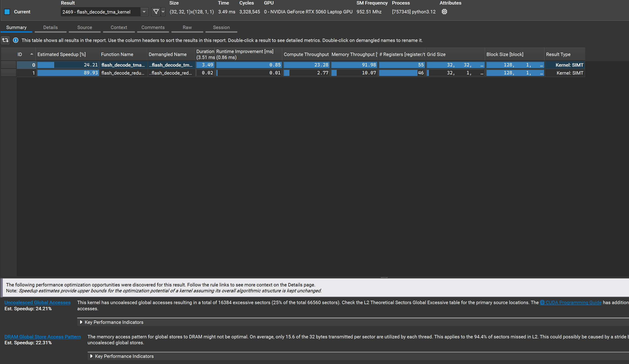This screenshot has height=364, width=629.
Task: Sort by # Registers column header
Action: click(402, 54)
